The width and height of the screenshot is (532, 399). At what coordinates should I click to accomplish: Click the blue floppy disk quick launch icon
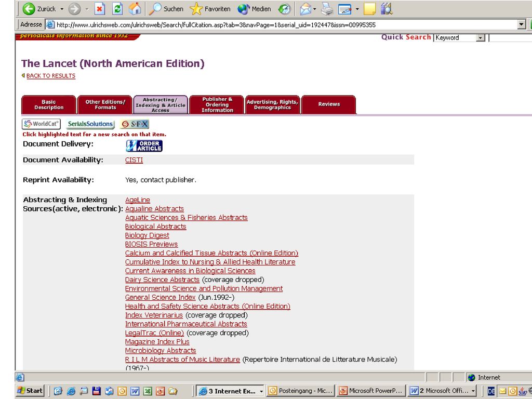coord(96,391)
